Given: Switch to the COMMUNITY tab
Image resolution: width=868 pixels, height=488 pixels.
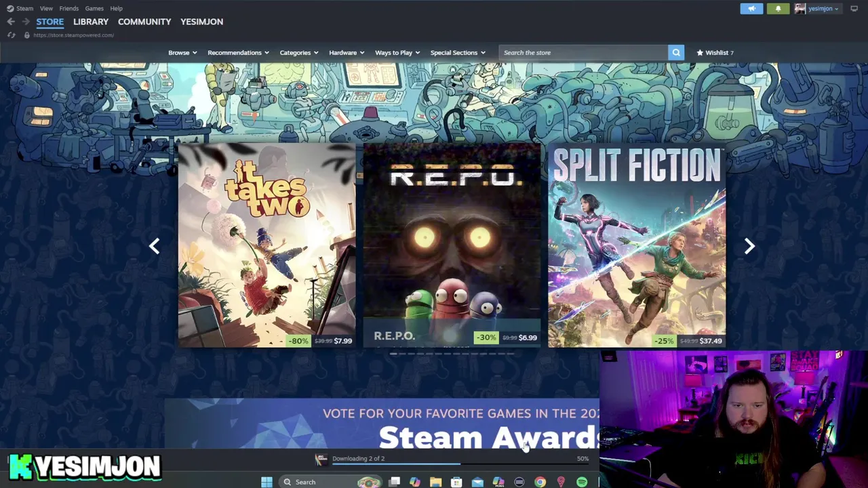Looking at the screenshot, I should 144,22.
